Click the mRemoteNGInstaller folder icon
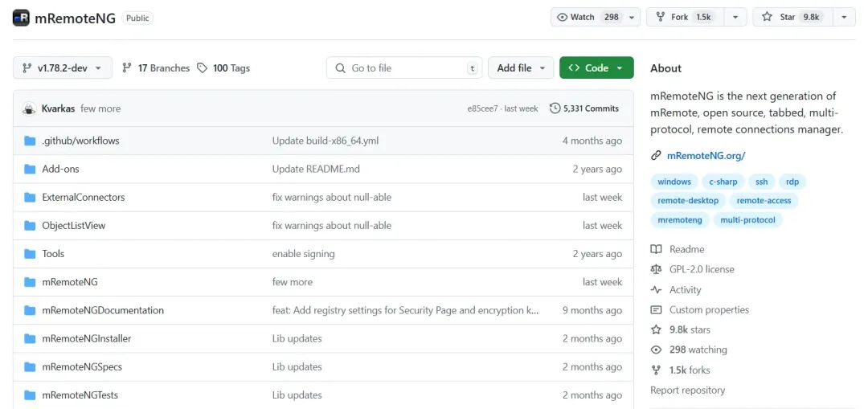The width and height of the screenshot is (868, 409). tap(30, 339)
